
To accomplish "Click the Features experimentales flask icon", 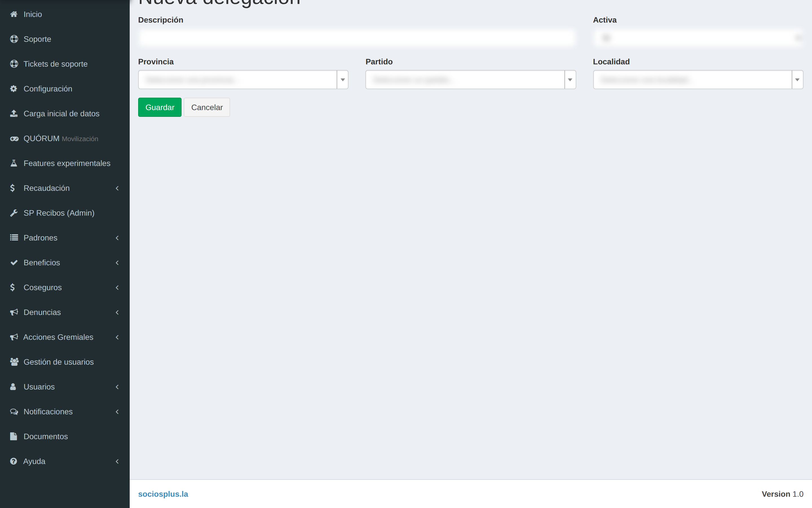I will pos(14,163).
